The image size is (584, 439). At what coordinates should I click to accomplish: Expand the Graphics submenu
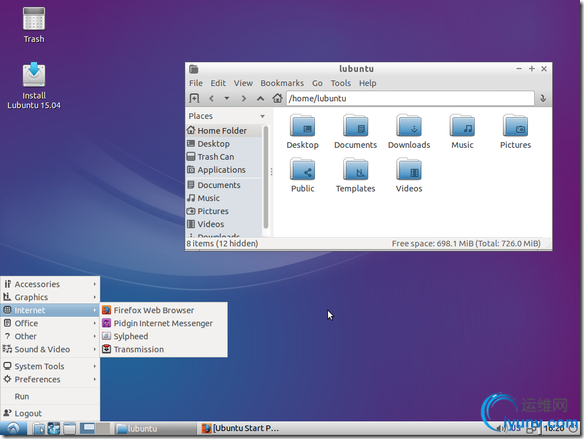coord(50,297)
